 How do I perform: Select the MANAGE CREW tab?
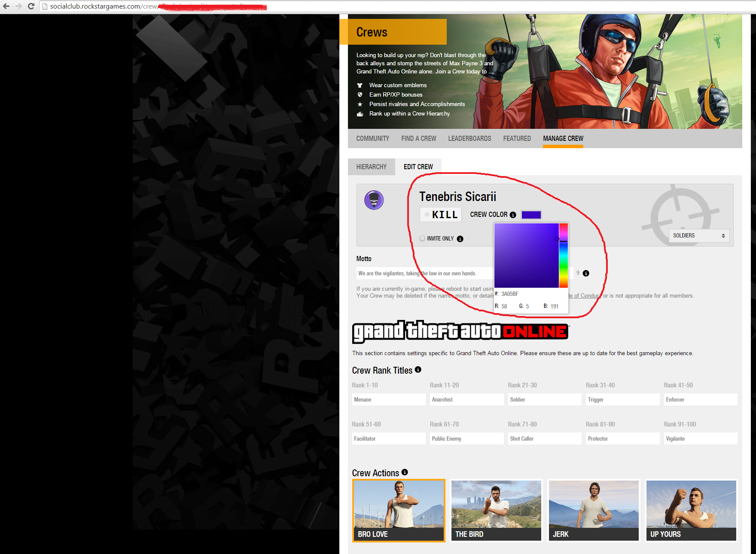coord(563,138)
